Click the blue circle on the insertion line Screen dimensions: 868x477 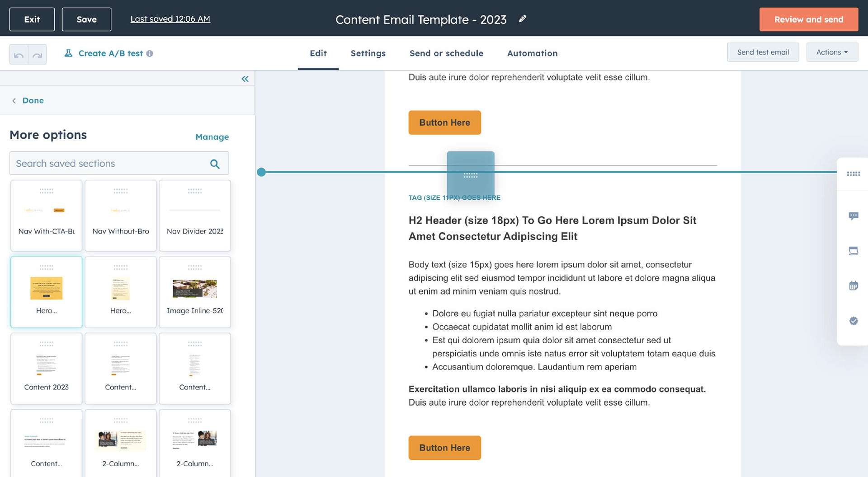click(261, 172)
